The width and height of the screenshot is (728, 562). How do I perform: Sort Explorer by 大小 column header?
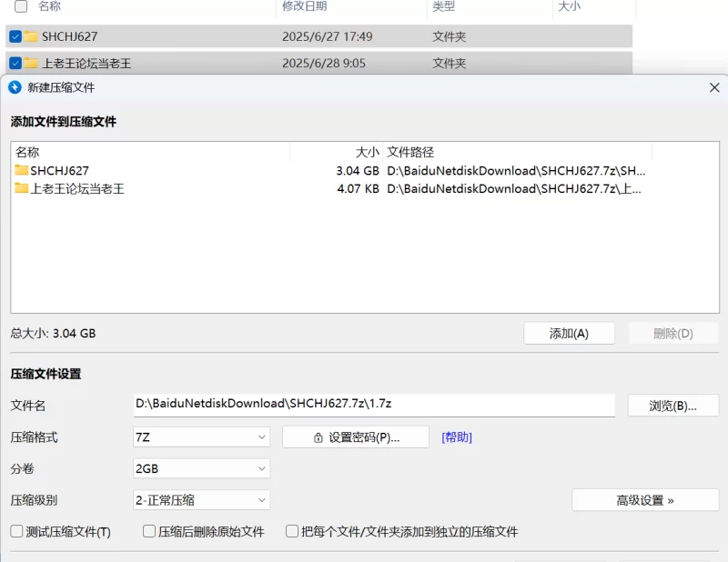tap(570, 6)
